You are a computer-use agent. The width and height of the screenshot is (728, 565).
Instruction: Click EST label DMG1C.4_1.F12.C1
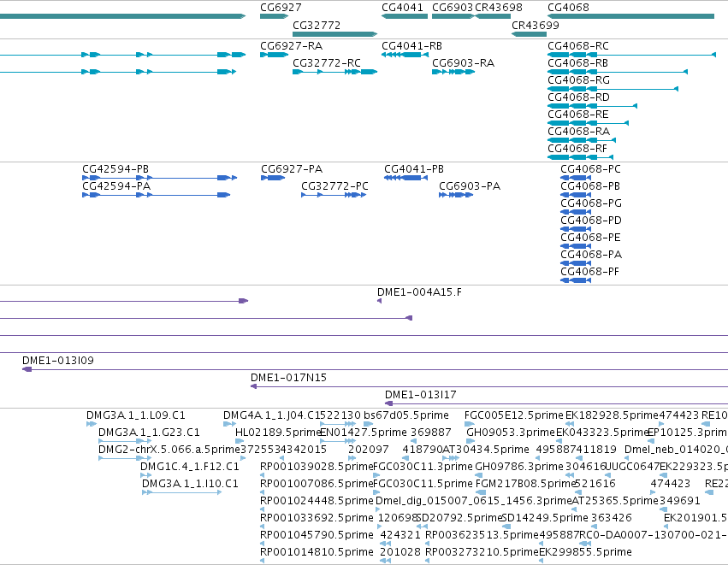189,467
